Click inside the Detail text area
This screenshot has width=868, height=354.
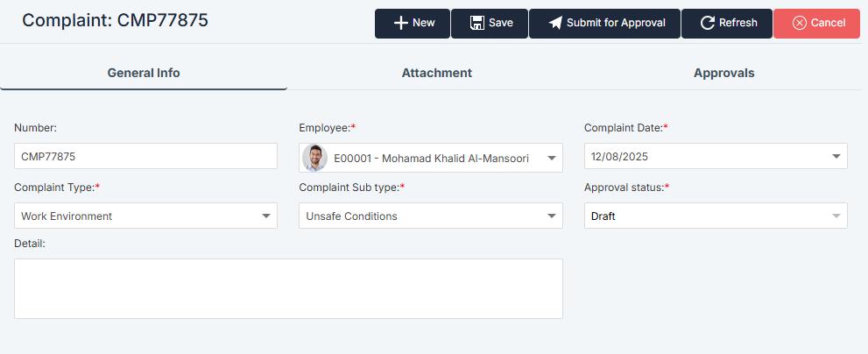coord(288,288)
